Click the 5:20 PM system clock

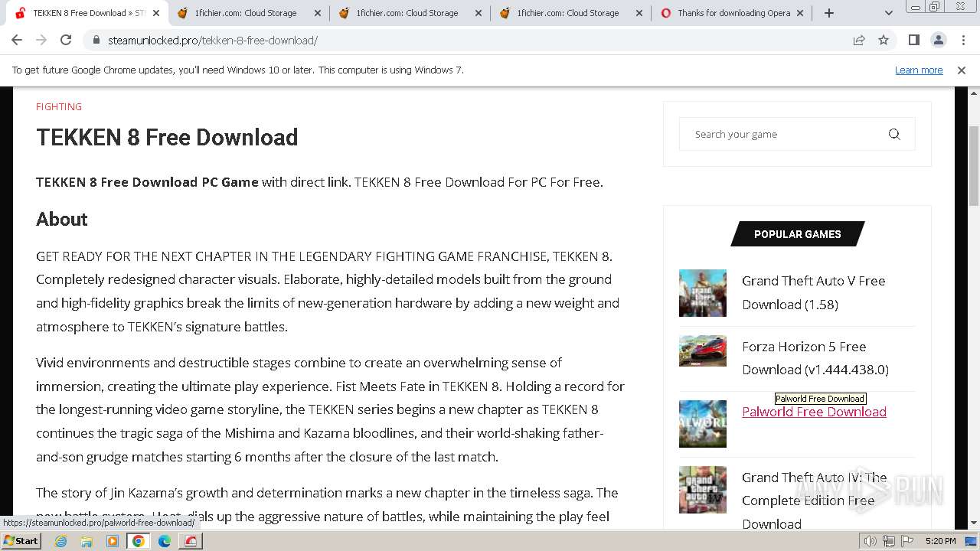[940, 541]
